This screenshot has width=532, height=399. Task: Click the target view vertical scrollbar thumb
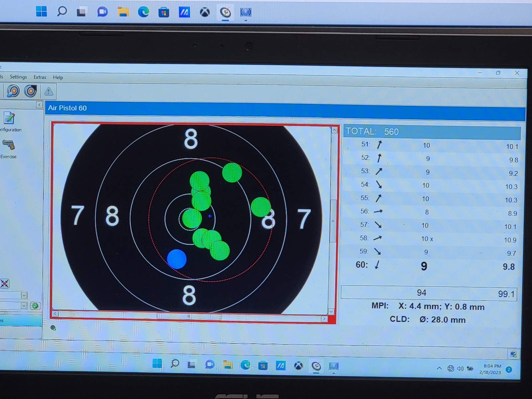point(333,221)
